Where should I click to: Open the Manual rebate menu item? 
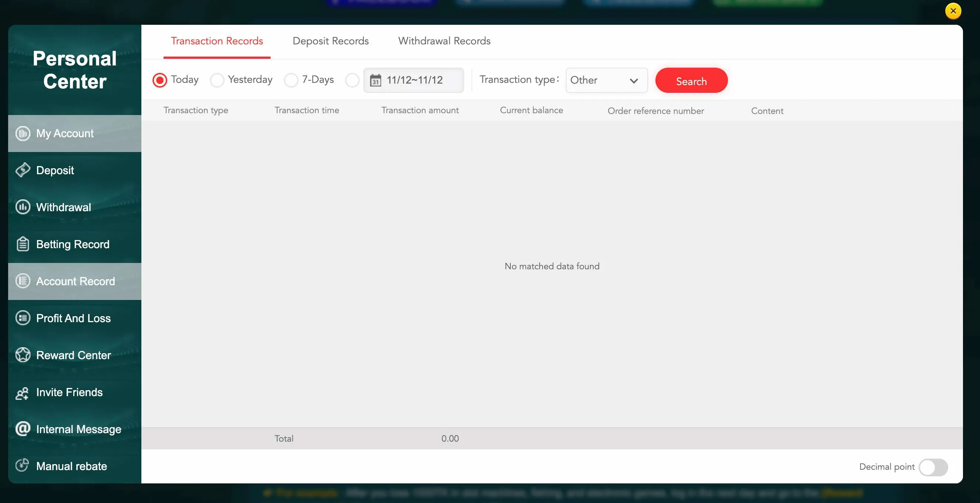click(74, 466)
